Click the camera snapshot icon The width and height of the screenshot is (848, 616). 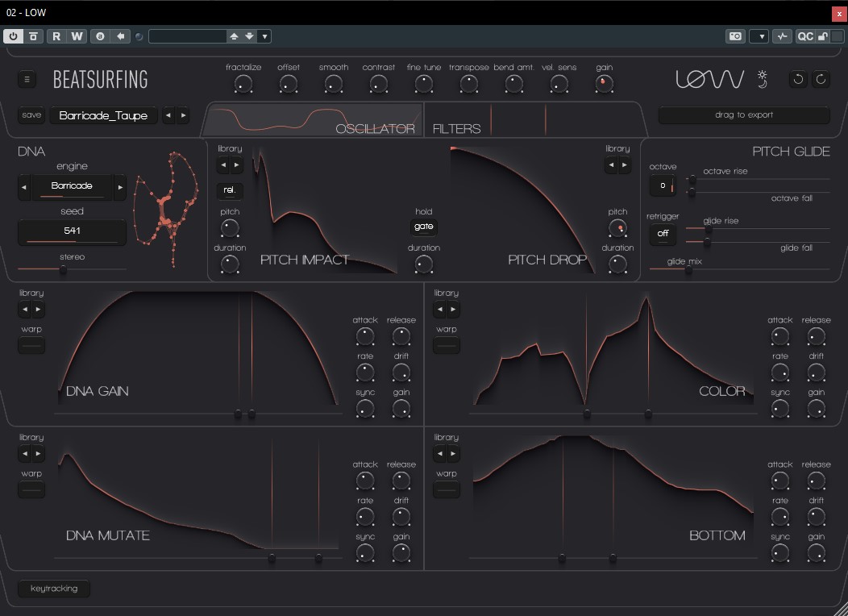[x=735, y=36]
